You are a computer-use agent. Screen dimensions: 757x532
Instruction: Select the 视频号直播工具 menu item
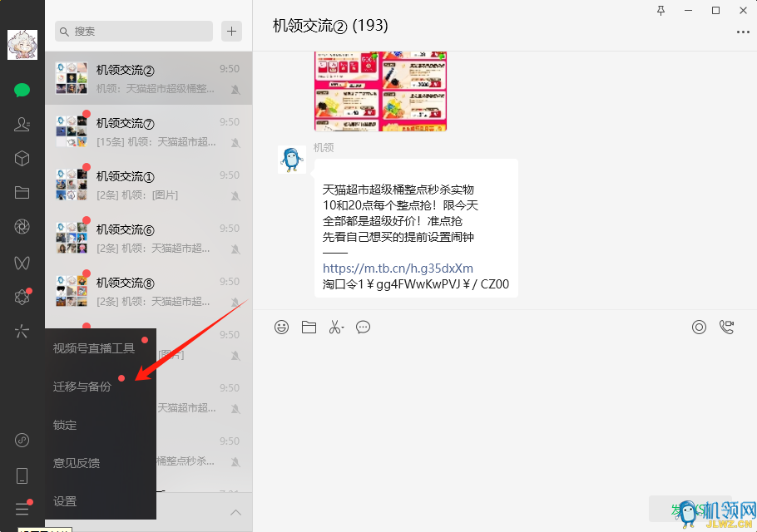pyautogui.click(x=101, y=347)
